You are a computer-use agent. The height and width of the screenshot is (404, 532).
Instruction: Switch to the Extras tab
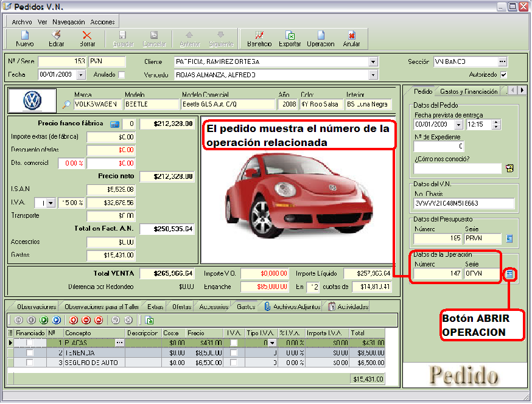point(155,307)
